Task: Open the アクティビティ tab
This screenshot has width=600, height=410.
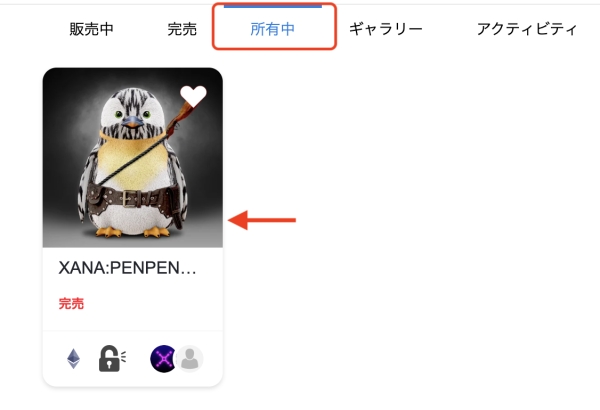Action: 527,29
